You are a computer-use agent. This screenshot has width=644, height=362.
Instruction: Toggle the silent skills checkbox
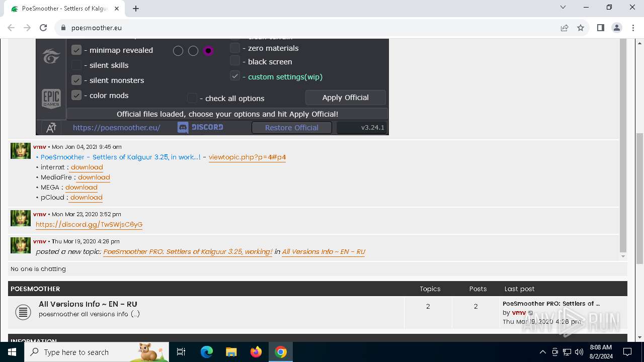click(76, 65)
